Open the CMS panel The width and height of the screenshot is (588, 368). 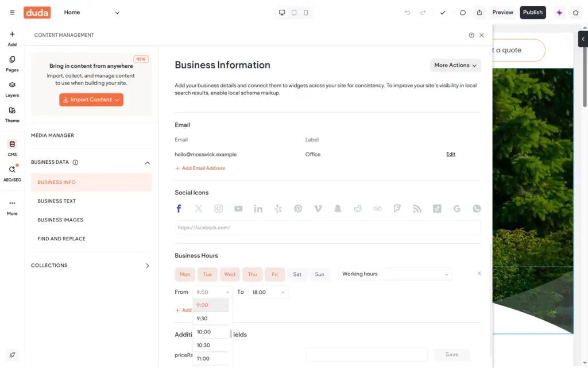pos(12,148)
